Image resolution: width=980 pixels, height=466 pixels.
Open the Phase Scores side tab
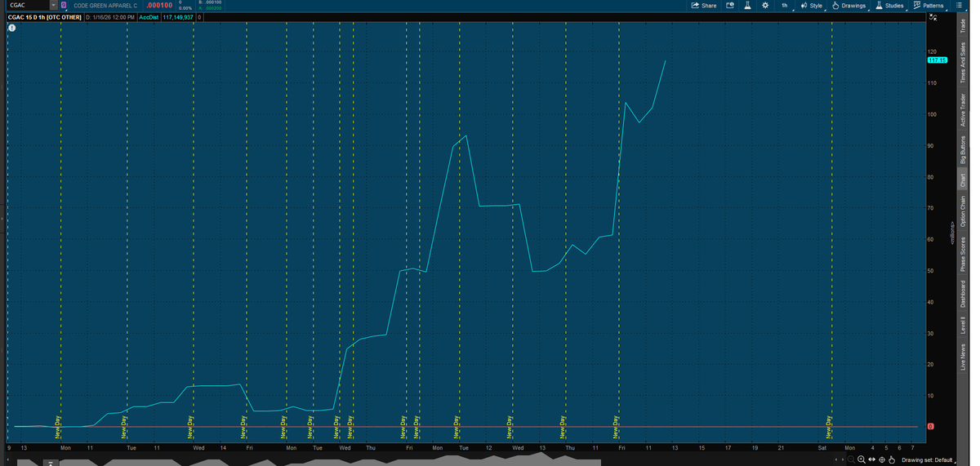pos(964,254)
